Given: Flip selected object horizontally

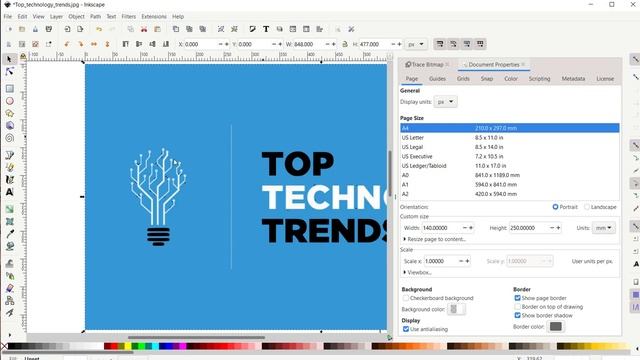Looking at the screenshot, I should point(94,44).
